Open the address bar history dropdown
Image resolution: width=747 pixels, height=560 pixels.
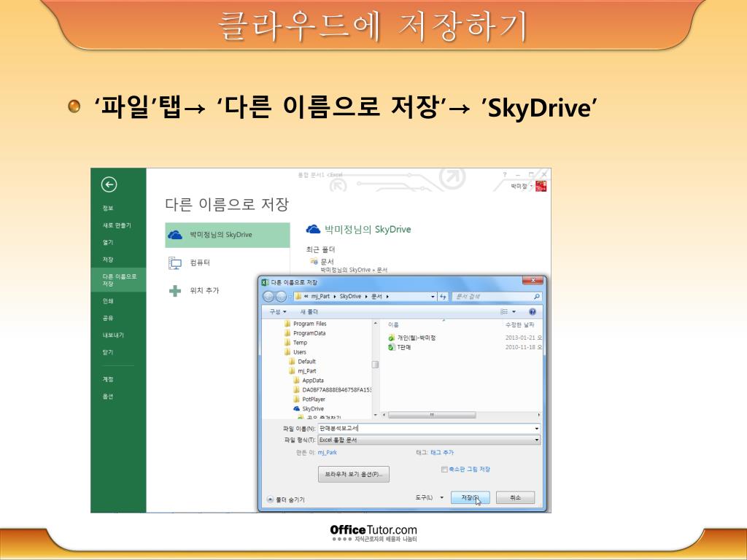(433, 297)
